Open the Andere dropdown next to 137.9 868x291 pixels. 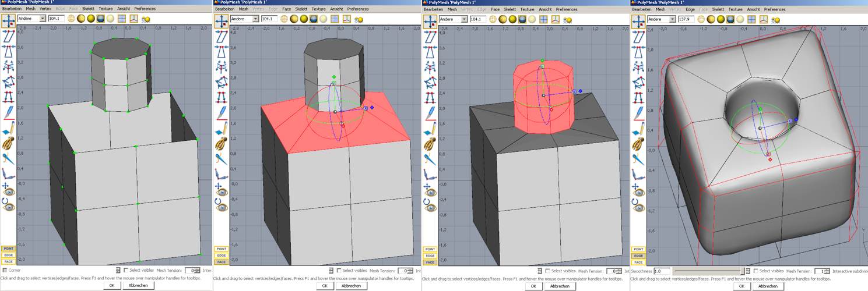pos(661,19)
